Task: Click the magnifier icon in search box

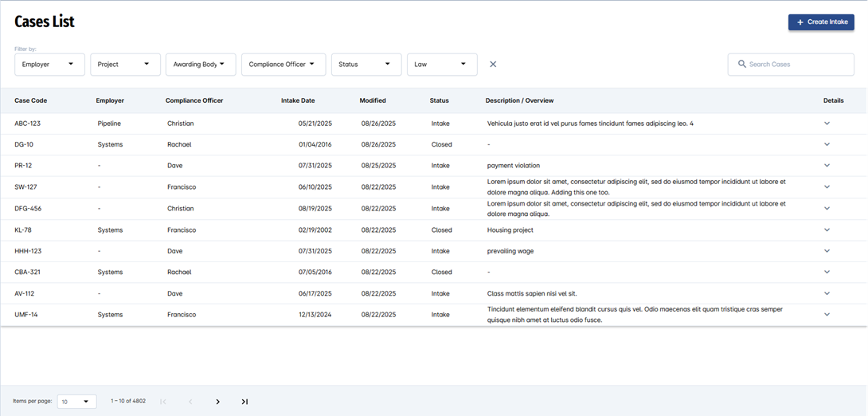Action: pos(742,65)
